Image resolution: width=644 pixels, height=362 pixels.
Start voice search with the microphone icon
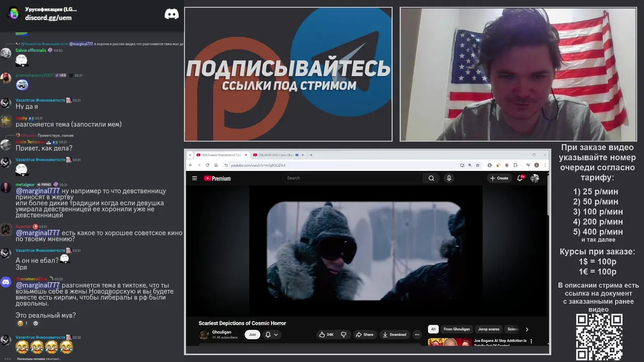coord(449,178)
